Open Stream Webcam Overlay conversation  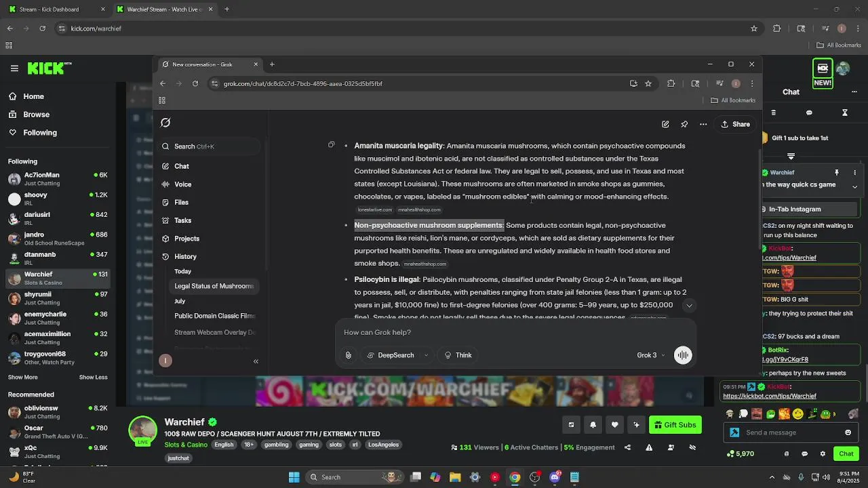pyautogui.click(x=214, y=333)
